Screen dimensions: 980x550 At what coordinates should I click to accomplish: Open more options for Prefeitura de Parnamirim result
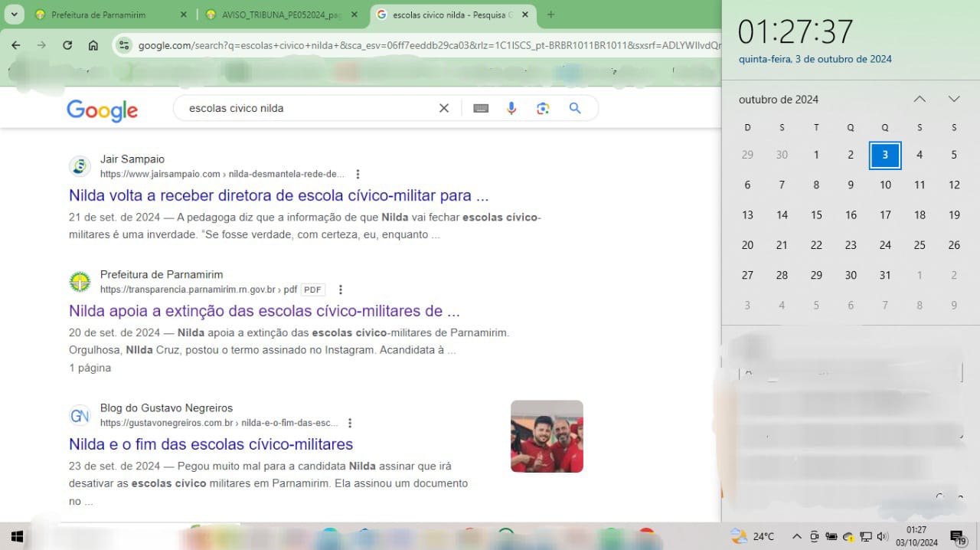coord(341,290)
